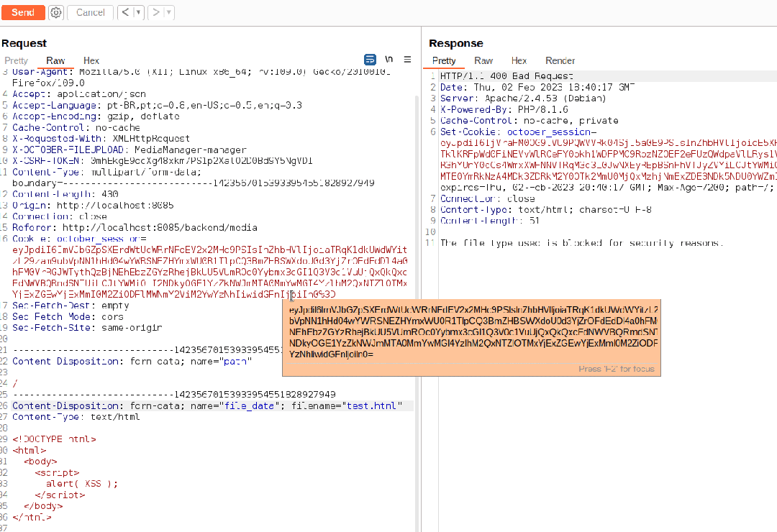
Task: Click the alert( XSS ); script line
Action: [82, 483]
